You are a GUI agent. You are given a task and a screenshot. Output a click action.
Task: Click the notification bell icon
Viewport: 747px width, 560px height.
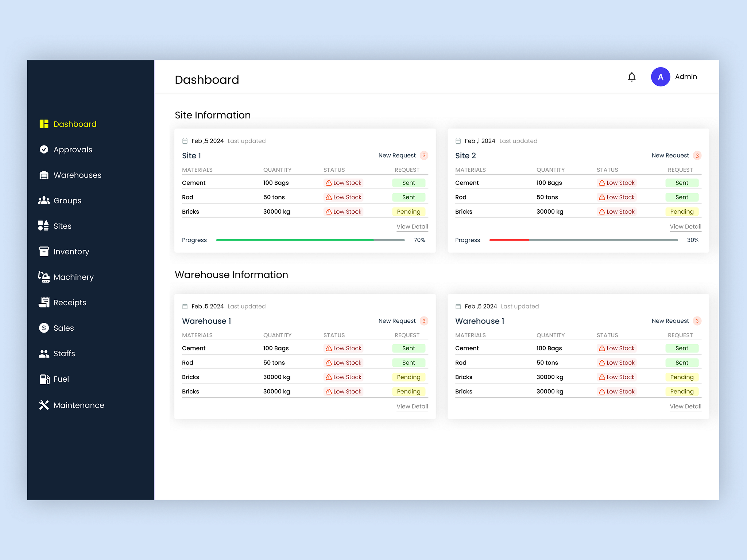[x=632, y=77]
